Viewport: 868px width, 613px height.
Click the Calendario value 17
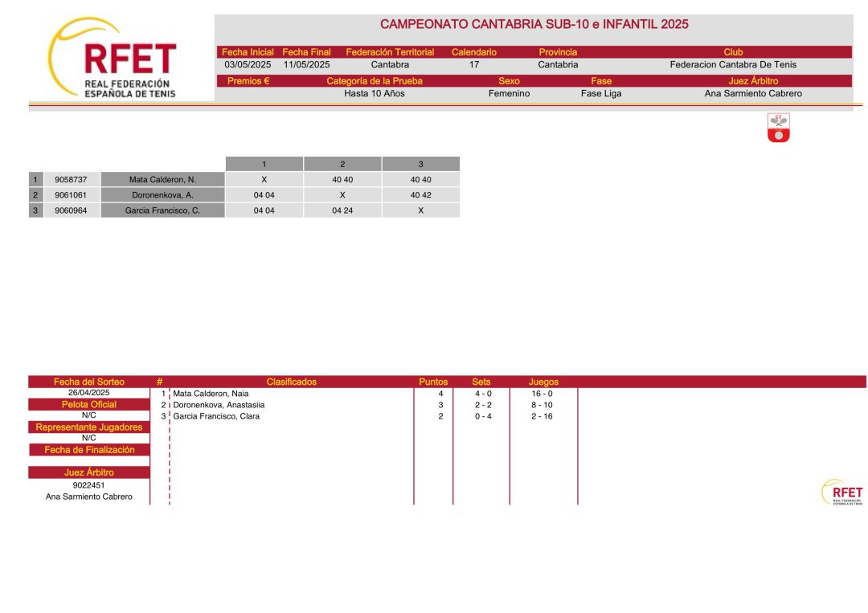tap(474, 65)
